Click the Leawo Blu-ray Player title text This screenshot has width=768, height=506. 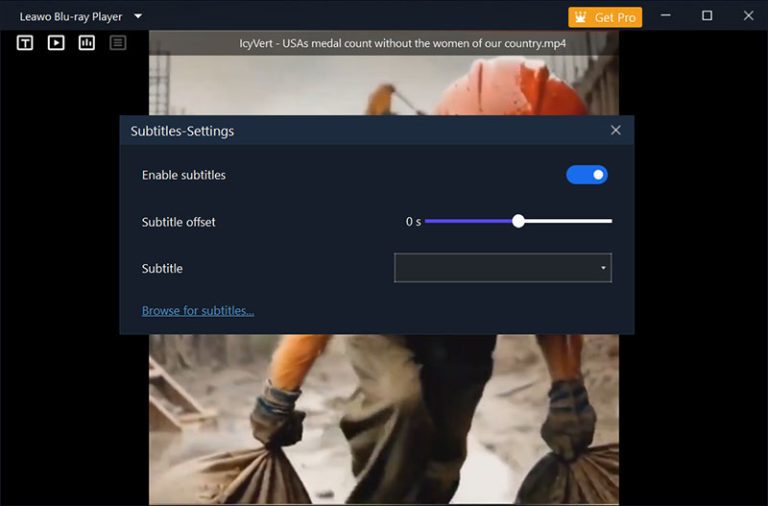71,17
